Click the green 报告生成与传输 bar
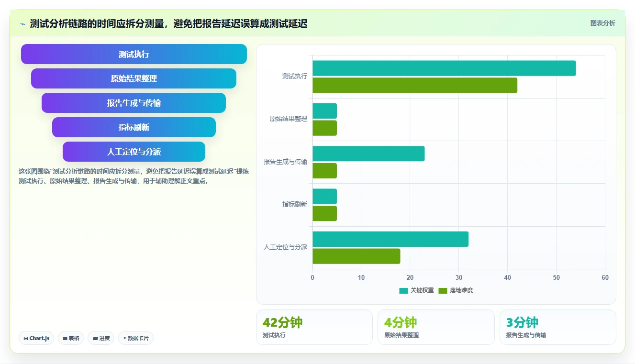 (325, 171)
